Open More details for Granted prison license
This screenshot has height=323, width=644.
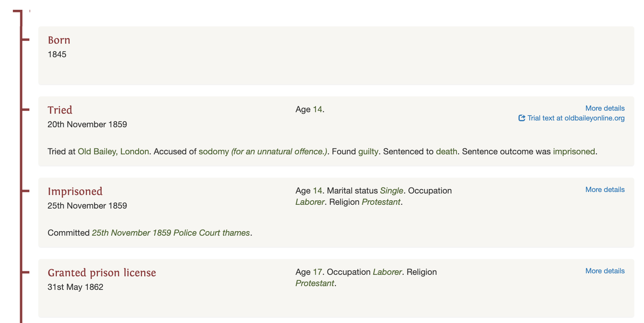605,271
